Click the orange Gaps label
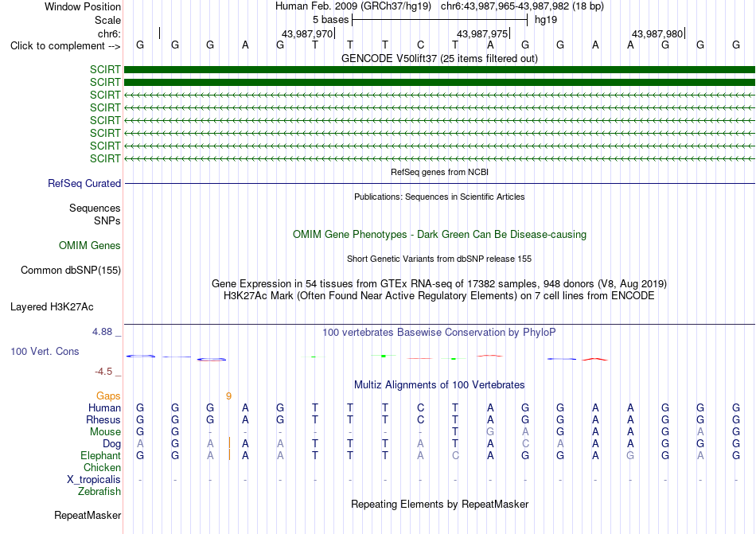 tap(108, 396)
